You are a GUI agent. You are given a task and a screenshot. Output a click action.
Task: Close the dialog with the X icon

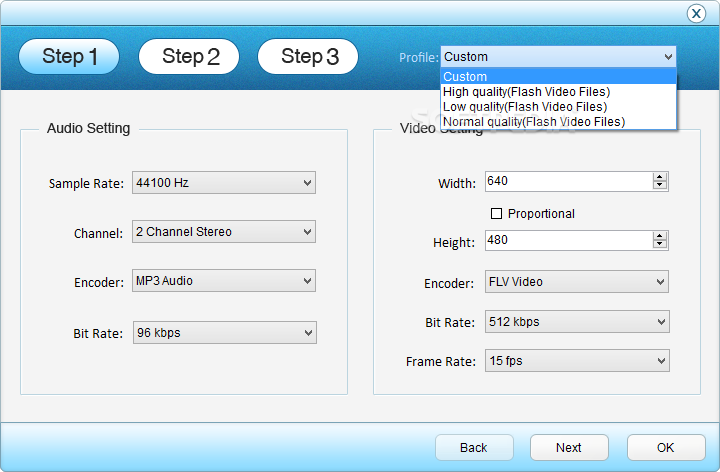click(x=697, y=13)
